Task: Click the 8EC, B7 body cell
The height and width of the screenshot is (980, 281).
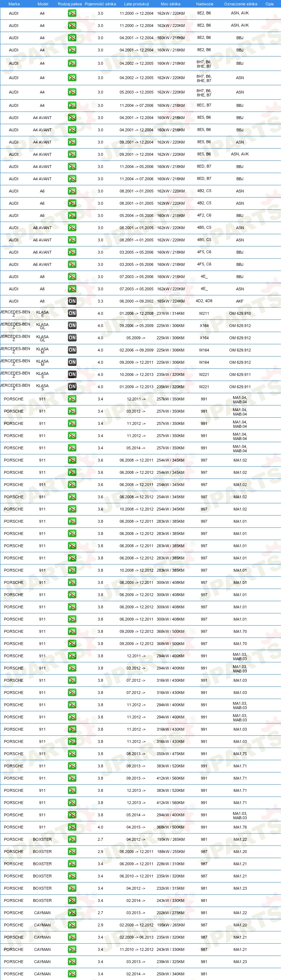Action: pyautogui.click(x=204, y=105)
